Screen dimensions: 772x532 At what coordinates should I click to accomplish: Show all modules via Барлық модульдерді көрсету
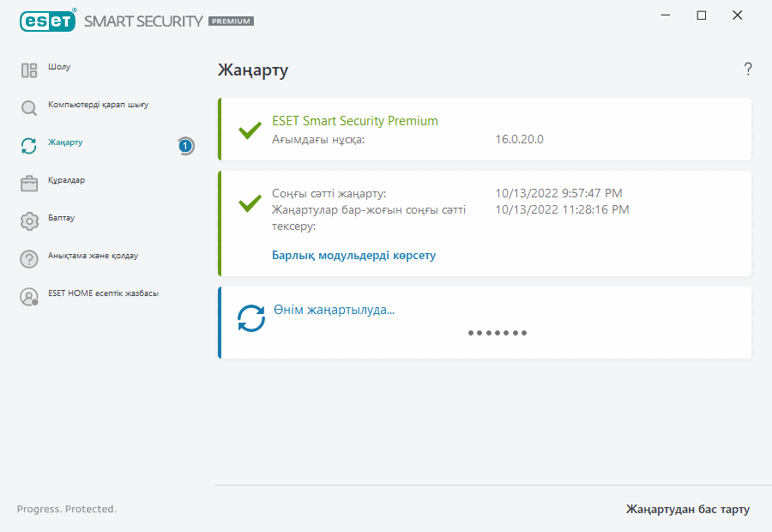pos(353,256)
